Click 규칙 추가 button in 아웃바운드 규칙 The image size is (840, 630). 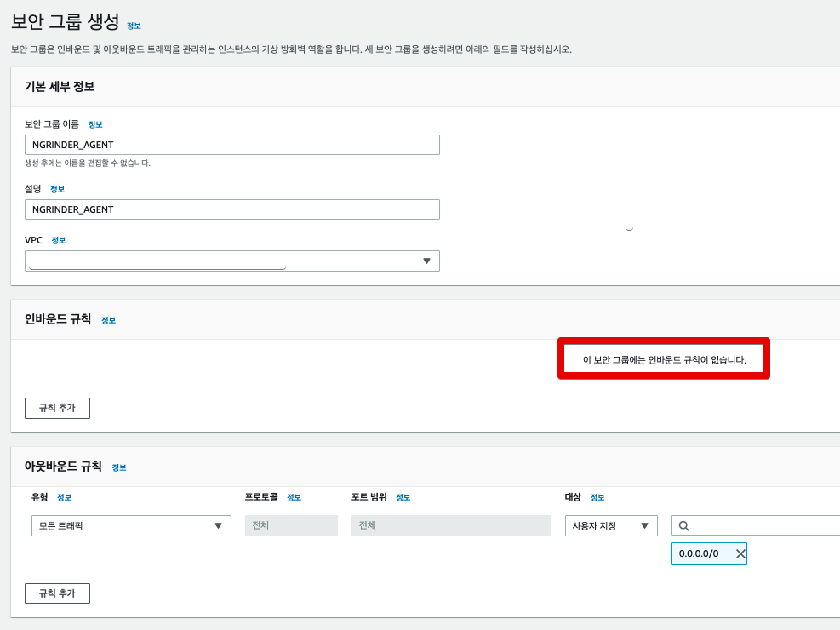click(x=57, y=593)
